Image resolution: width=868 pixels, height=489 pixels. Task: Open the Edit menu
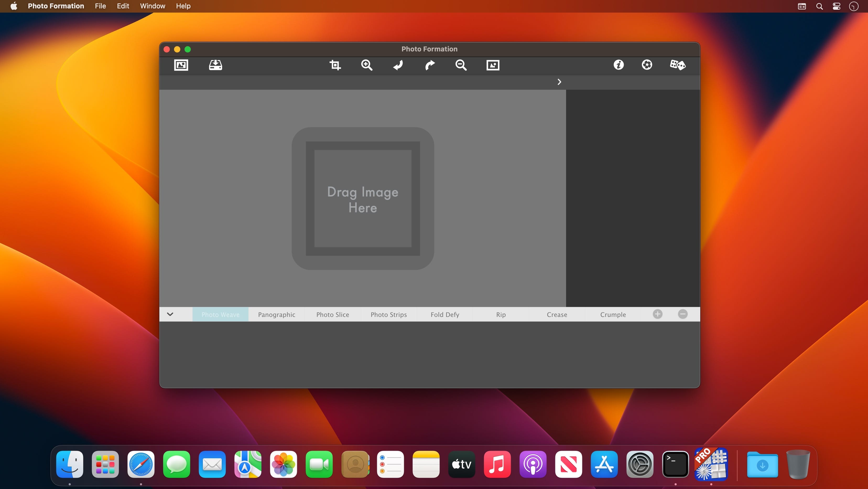(123, 6)
